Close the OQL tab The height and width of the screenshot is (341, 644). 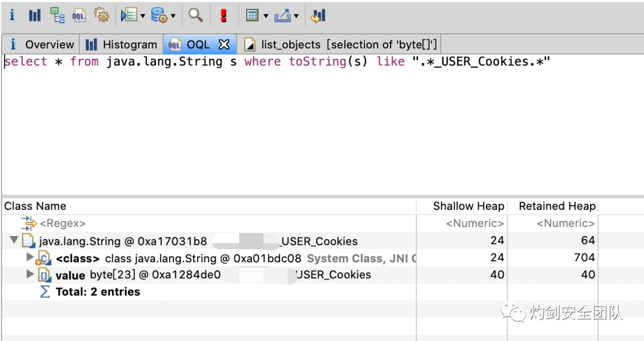tap(224, 44)
